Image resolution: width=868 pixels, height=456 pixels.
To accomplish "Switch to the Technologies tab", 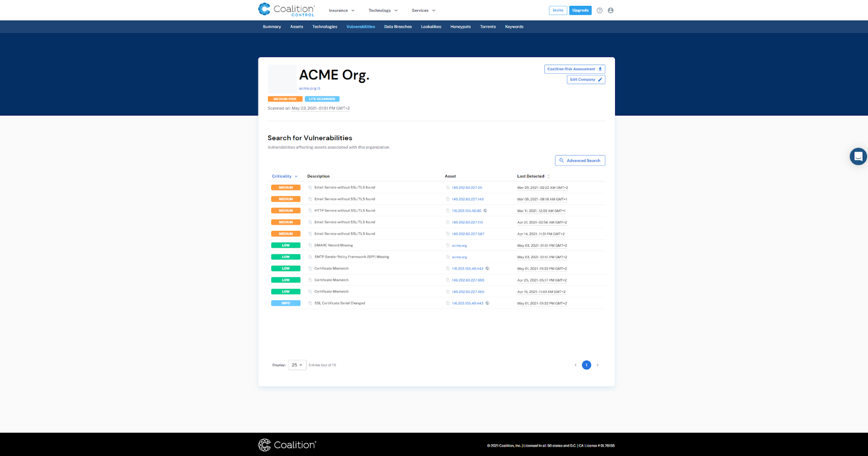I will point(325,27).
